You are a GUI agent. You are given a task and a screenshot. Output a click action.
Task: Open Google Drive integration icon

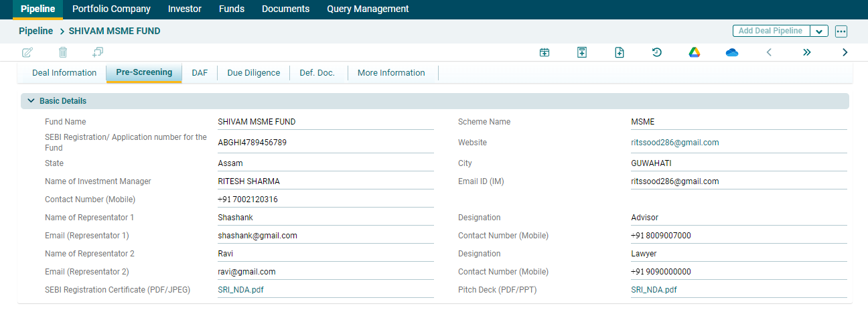click(694, 52)
